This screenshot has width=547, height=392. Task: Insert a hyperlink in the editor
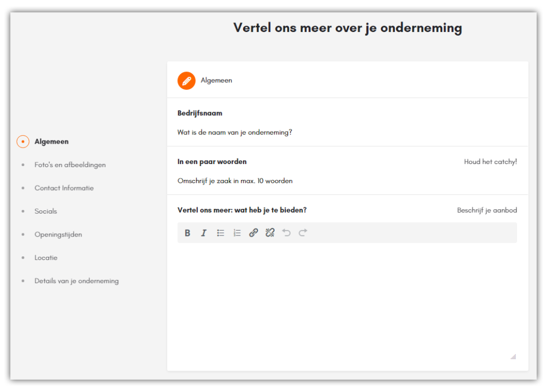[x=253, y=232]
